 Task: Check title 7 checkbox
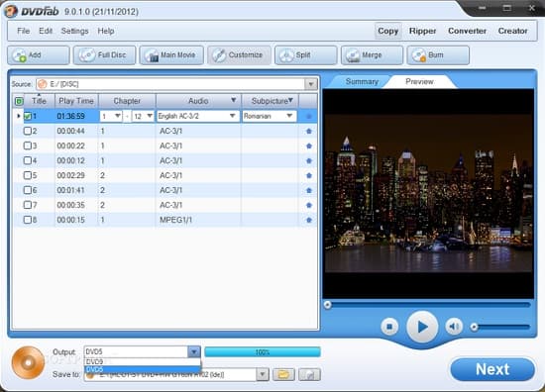point(27,205)
